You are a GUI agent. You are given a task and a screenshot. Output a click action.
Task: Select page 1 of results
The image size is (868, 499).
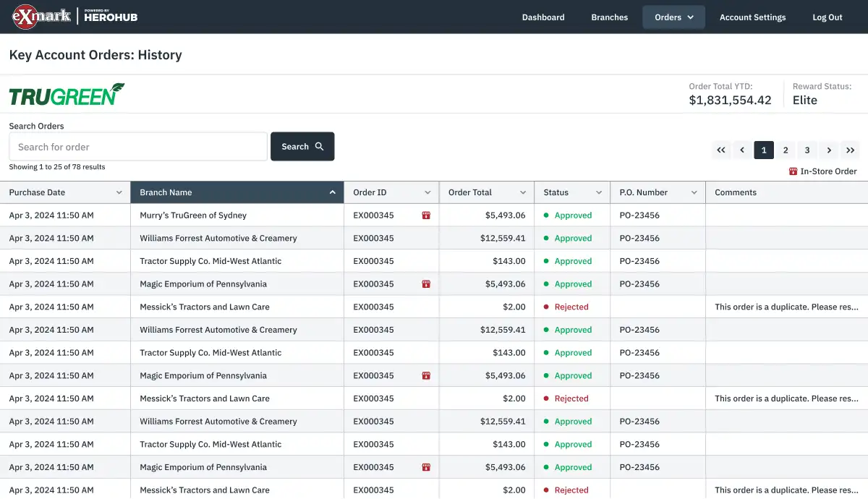pyautogui.click(x=764, y=150)
